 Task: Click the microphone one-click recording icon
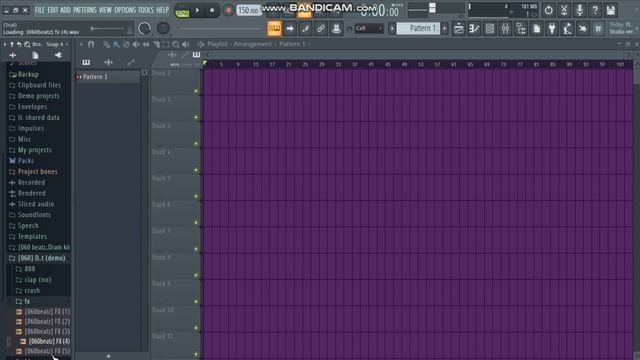(x=580, y=10)
